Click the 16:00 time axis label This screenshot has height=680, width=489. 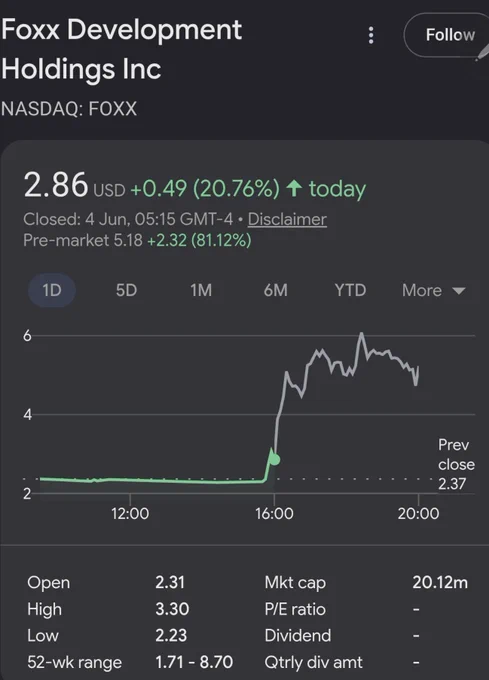point(274,513)
